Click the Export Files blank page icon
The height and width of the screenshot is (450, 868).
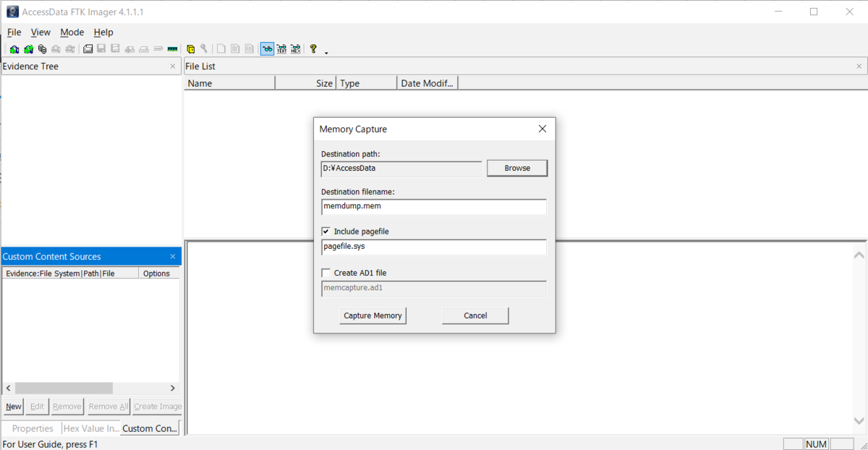point(221,49)
